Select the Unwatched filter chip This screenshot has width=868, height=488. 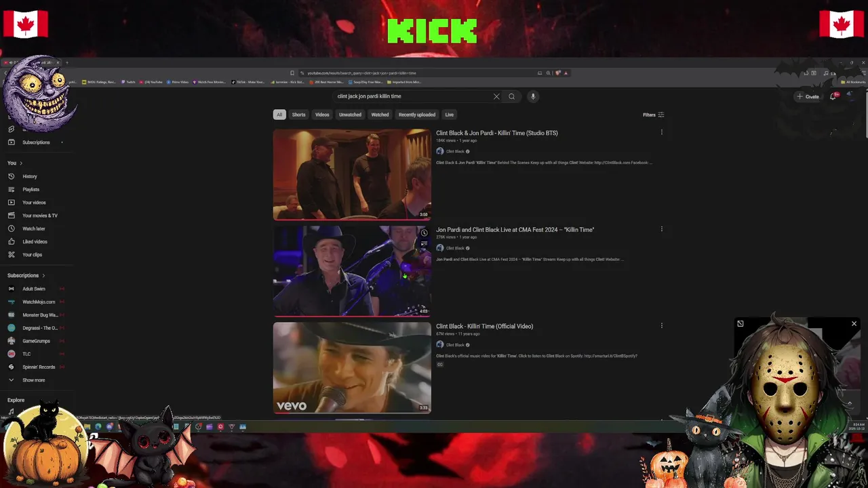(x=350, y=115)
